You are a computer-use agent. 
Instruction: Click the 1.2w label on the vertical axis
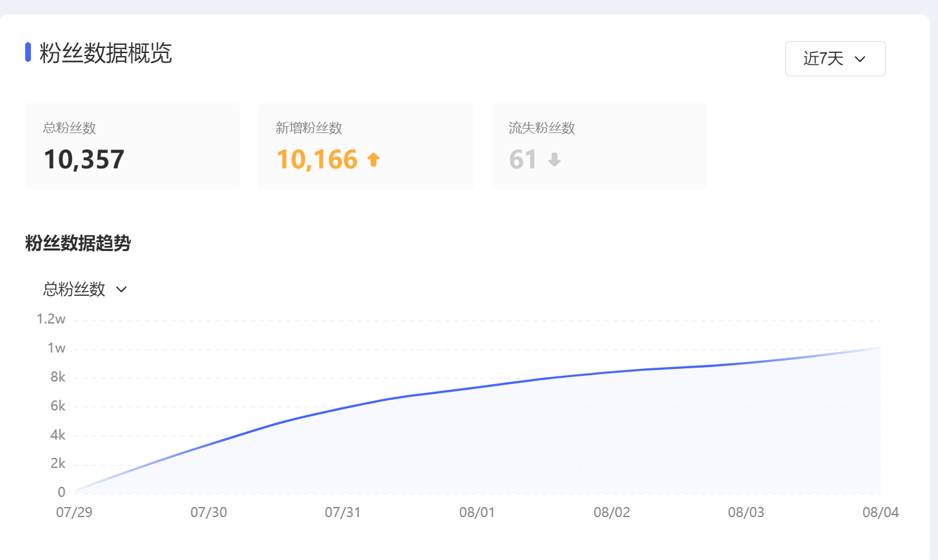(51, 319)
